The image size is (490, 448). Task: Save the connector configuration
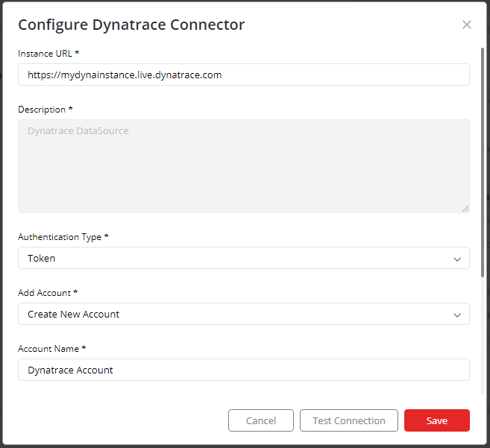pyautogui.click(x=437, y=420)
